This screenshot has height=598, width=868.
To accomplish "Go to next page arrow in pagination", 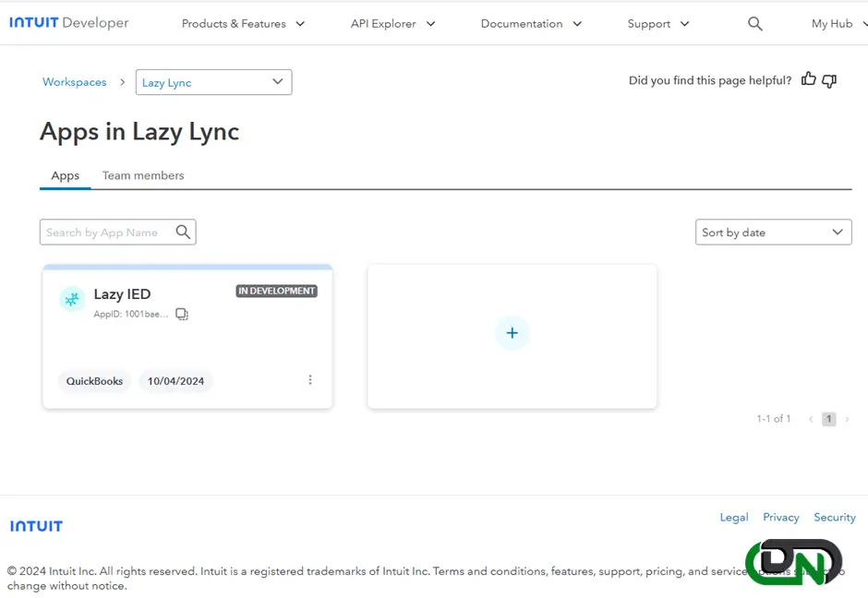I will tap(847, 419).
